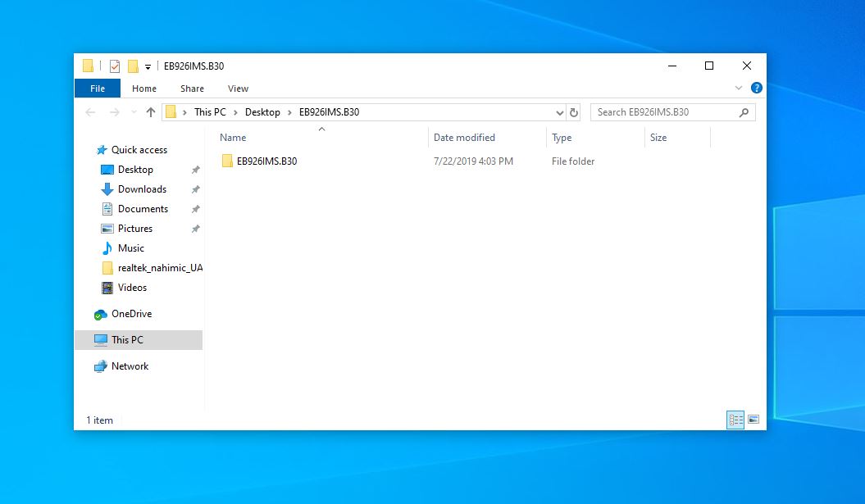Click the EB926IMS.B30 folder icon in list
865x504 pixels.
(227, 161)
